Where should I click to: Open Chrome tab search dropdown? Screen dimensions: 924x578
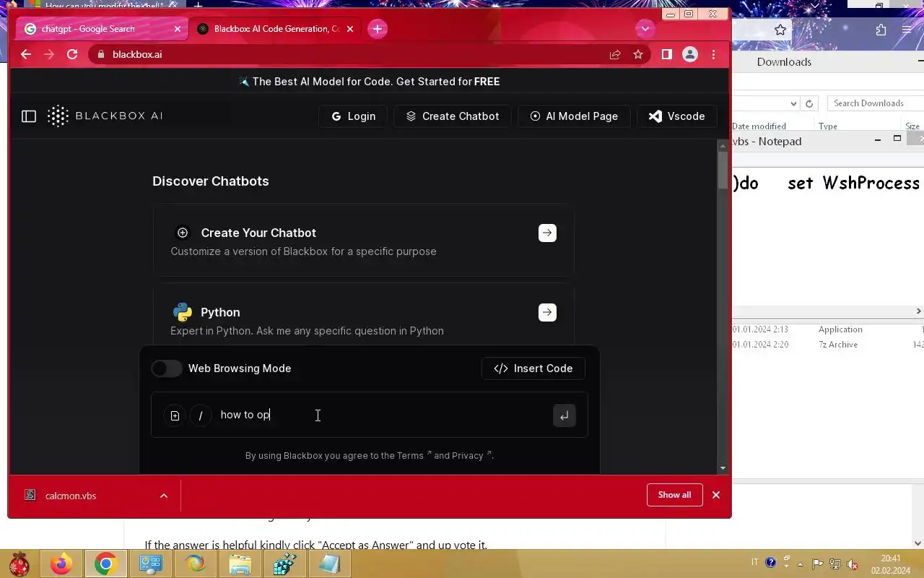pyautogui.click(x=645, y=29)
